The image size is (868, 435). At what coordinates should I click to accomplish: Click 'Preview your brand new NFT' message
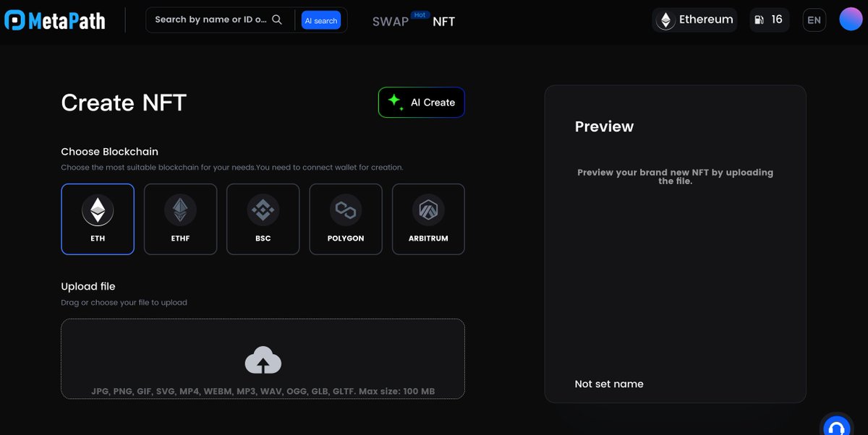coord(676,177)
